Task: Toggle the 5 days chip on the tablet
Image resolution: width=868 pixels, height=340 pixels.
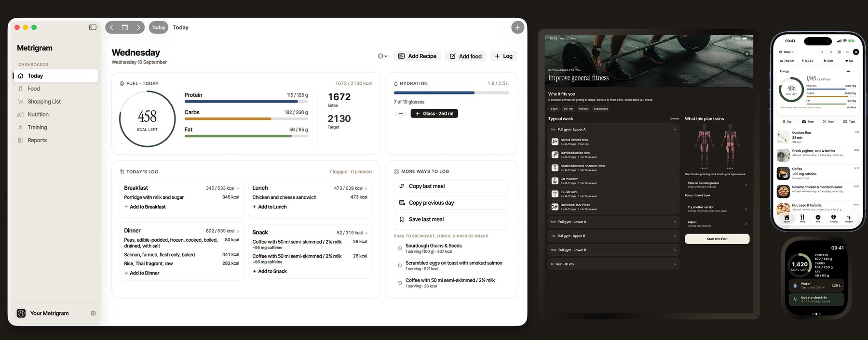Action: coord(554,109)
